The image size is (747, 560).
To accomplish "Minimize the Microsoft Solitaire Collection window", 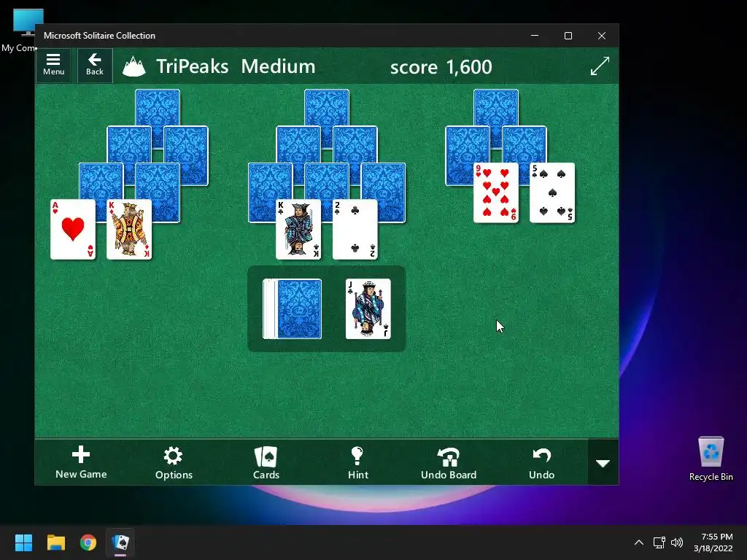I will click(x=535, y=36).
